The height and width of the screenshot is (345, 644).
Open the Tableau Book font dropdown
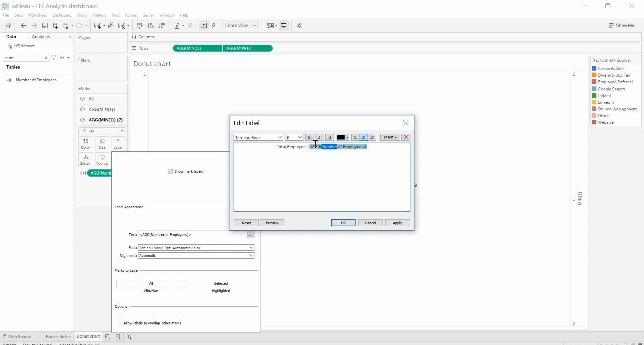click(x=259, y=137)
